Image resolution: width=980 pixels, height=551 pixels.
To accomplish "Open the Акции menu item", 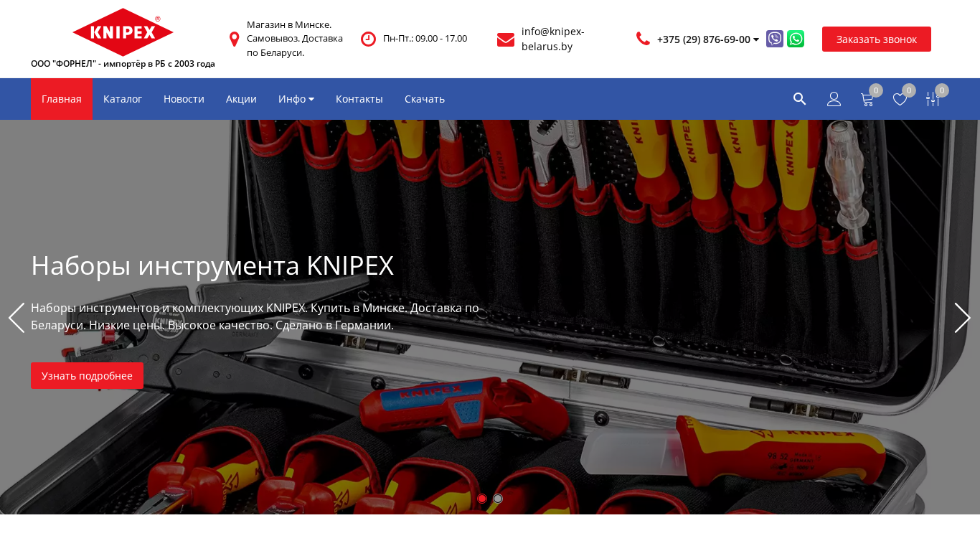I will (x=241, y=99).
